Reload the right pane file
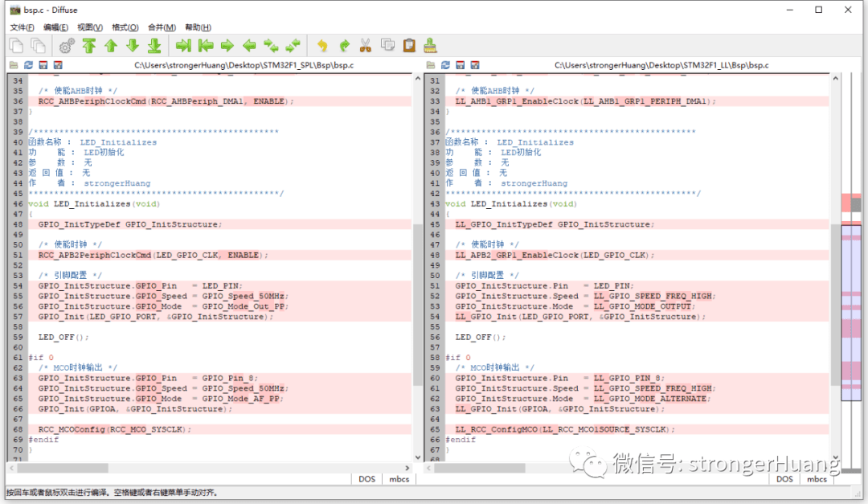Viewport: 868px width, 504px height. 445,65
